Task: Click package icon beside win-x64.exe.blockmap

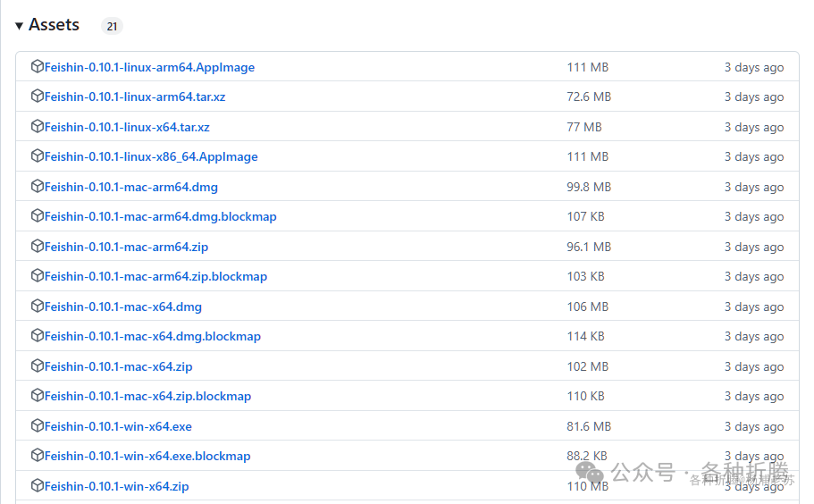Action: (x=38, y=455)
